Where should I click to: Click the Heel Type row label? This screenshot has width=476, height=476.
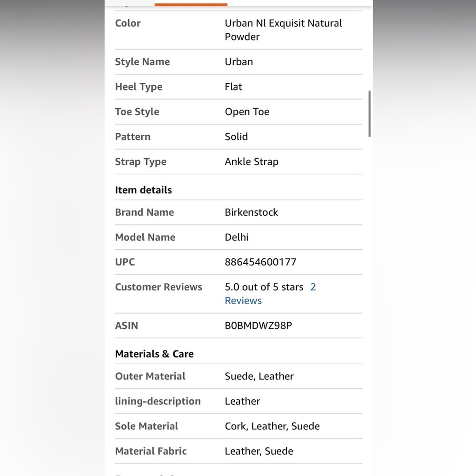(x=139, y=87)
